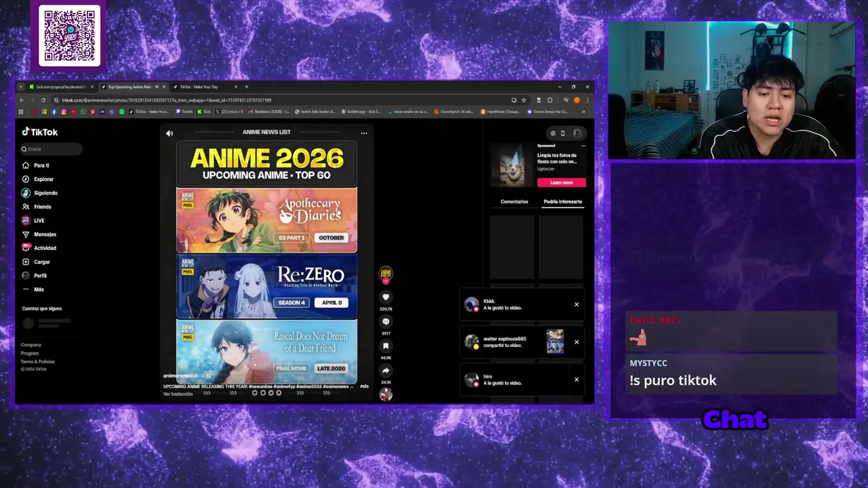Open the tab search dropdown arrow
868x488 pixels.
[21, 87]
